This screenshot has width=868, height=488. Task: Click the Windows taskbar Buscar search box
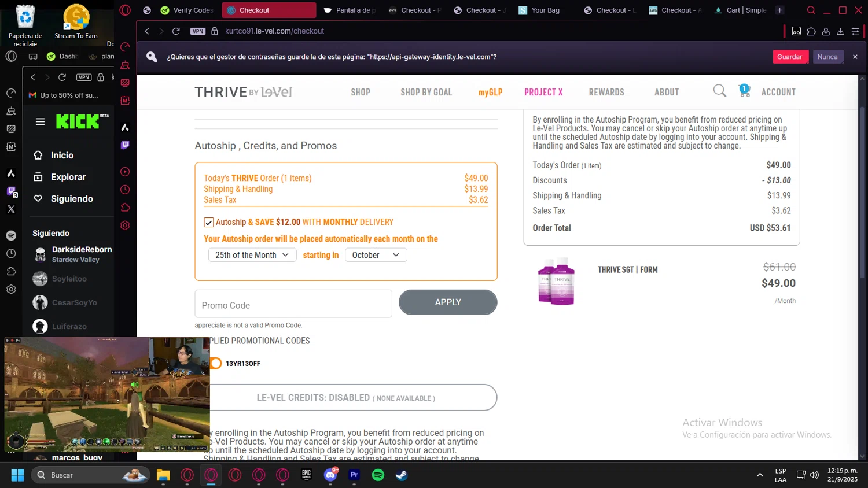pyautogui.click(x=90, y=475)
